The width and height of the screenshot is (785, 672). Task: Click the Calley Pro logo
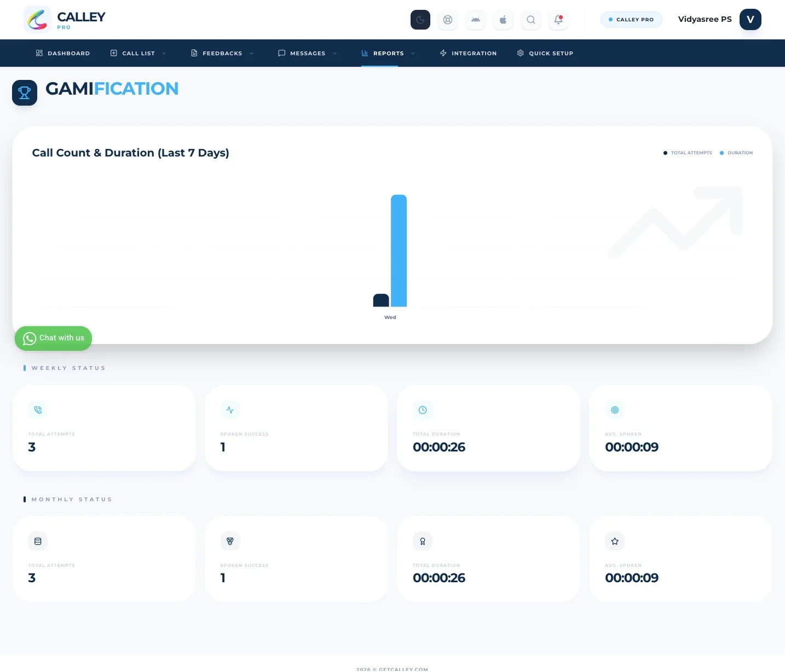65,20
